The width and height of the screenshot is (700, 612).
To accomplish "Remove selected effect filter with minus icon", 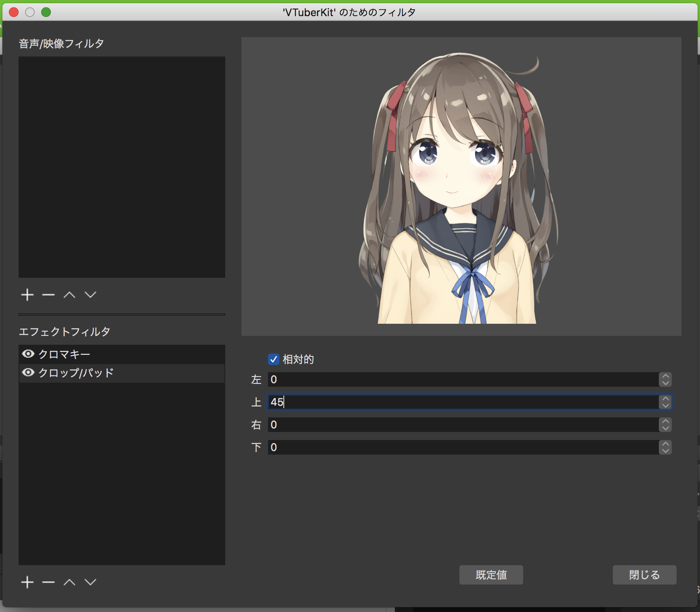I will (x=48, y=582).
